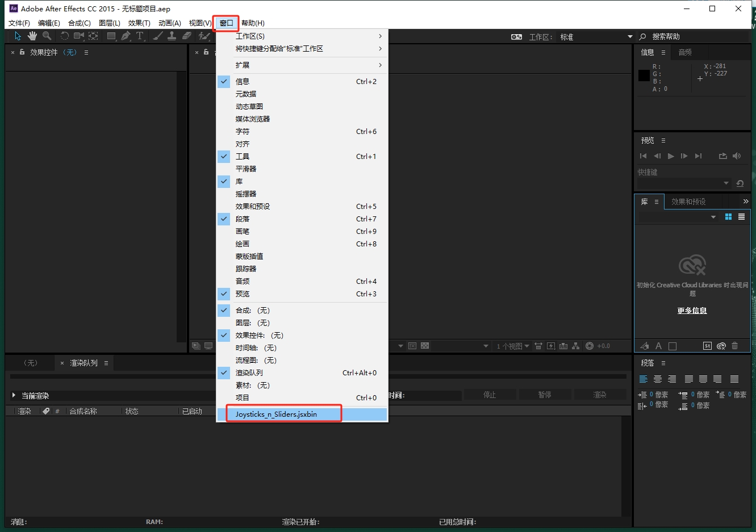Click the Creative Cloud sync status icon

point(721,346)
